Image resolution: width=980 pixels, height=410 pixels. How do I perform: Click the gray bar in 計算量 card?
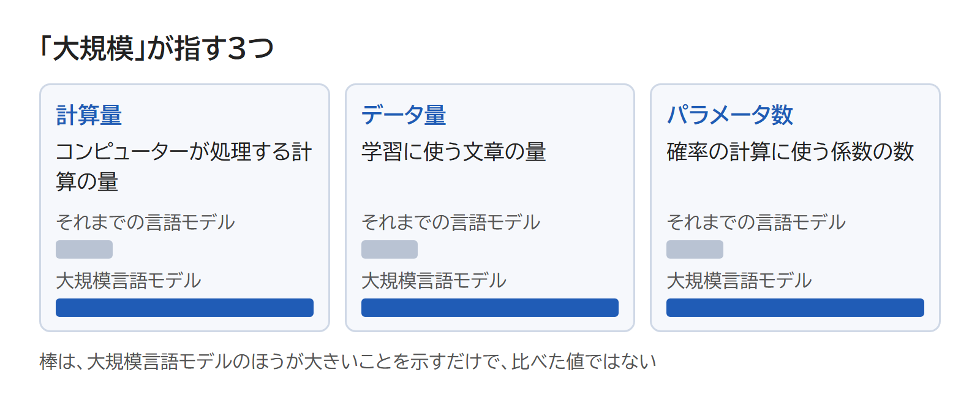[84, 249]
